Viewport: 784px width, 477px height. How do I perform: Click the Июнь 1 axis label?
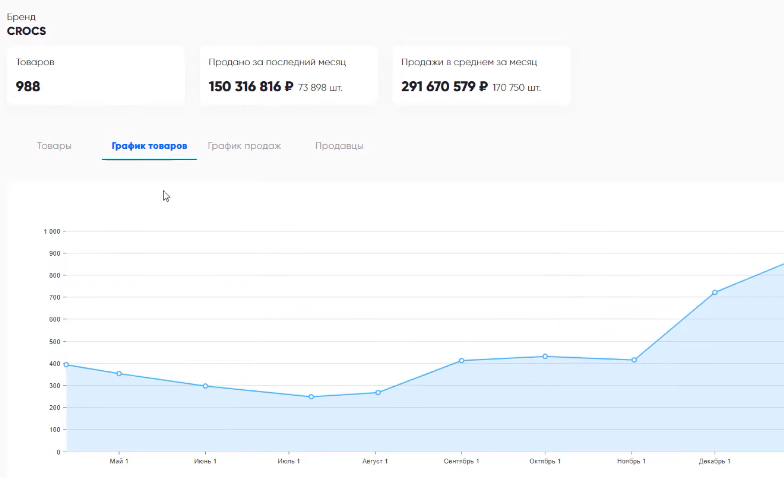205,461
